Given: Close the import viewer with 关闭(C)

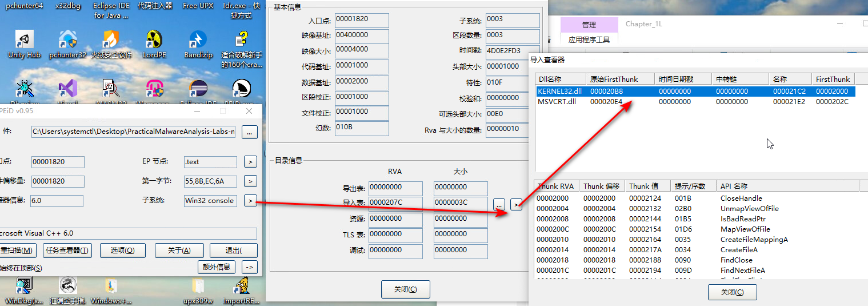Looking at the screenshot, I should point(733,292).
